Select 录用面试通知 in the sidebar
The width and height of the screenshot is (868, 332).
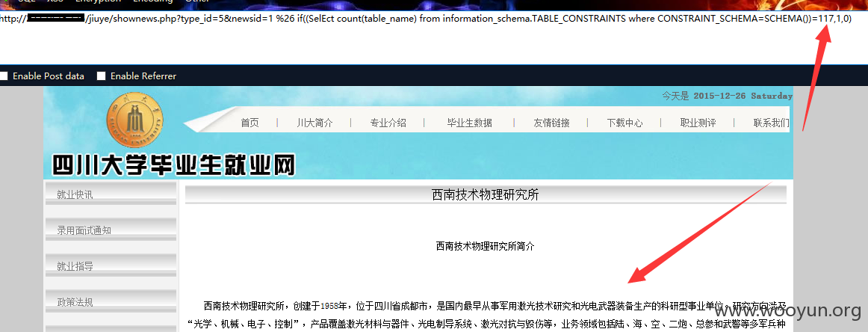[x=111, y=230]
